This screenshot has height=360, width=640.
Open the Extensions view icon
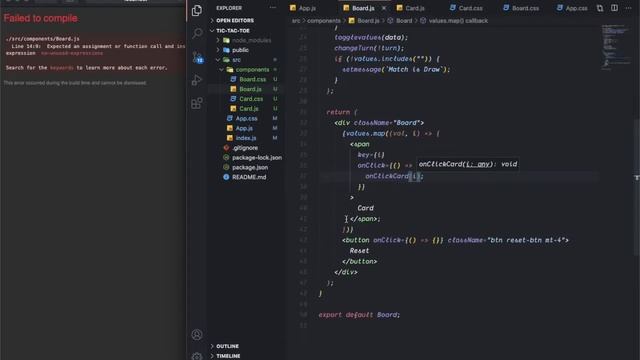pos(197,103)
